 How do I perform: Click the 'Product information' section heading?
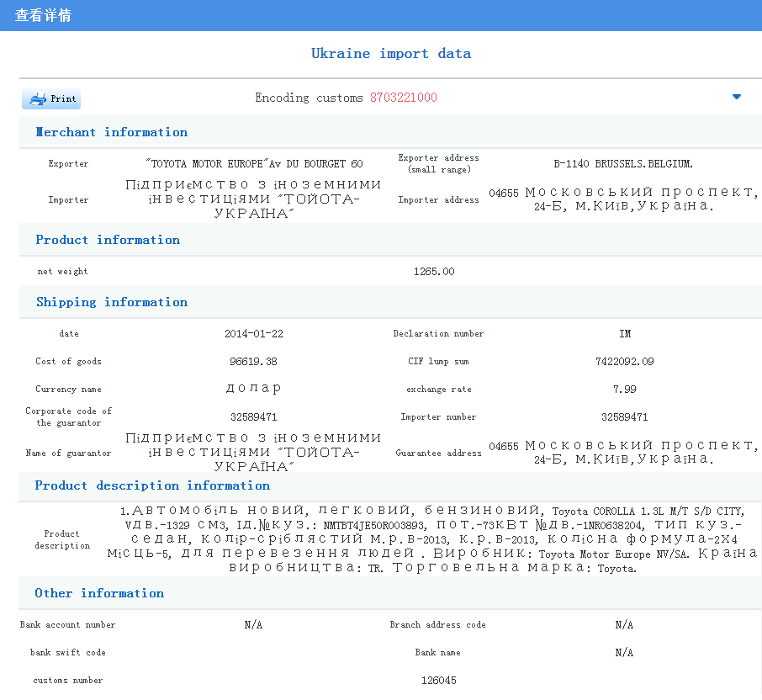(x=108, y=240)
